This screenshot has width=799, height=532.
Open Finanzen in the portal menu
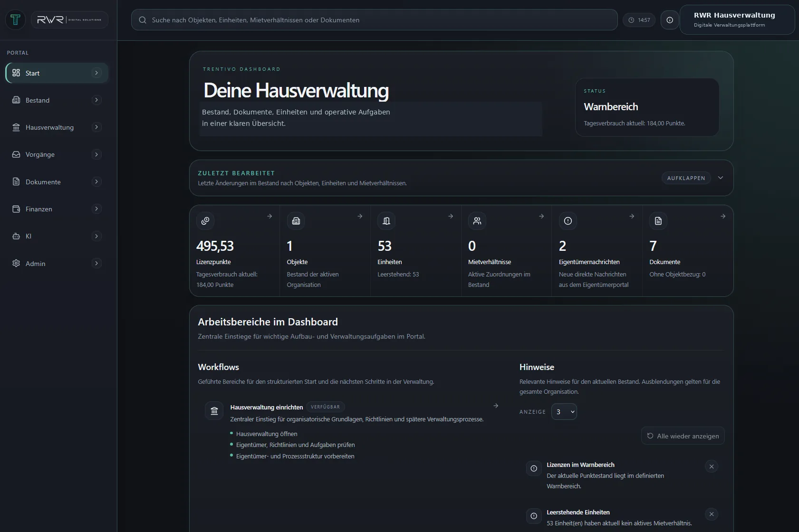[57, 209]
